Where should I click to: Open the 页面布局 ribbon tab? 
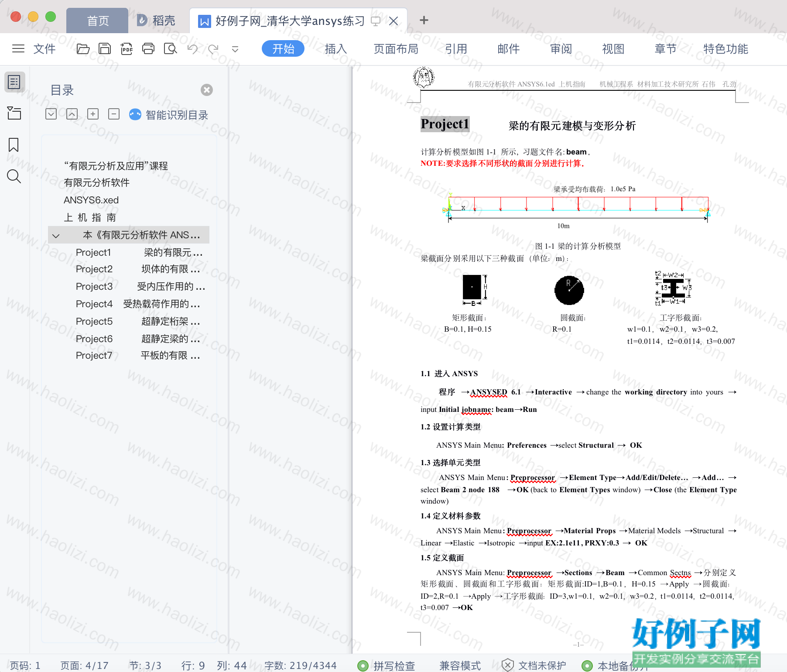[396, 48]
